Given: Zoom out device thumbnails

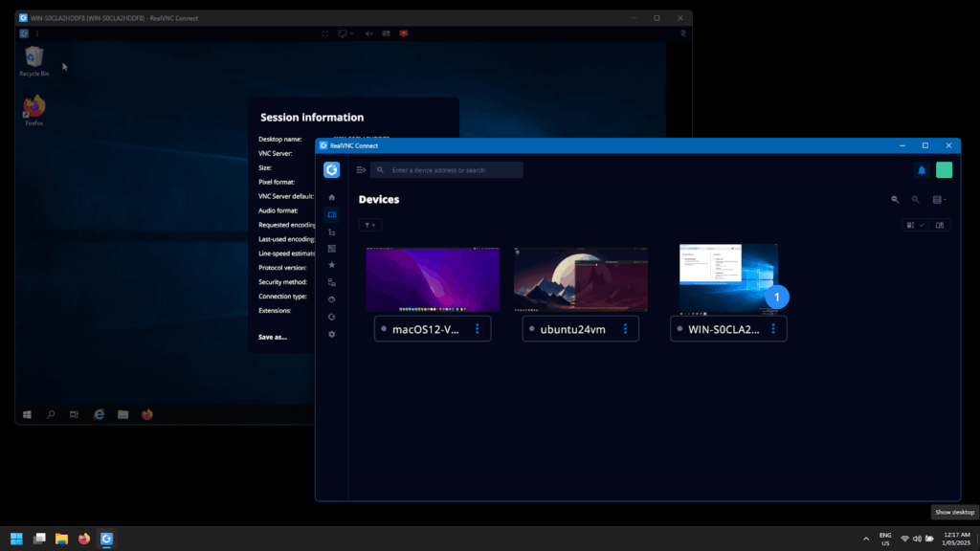Looking at the screenshot, I should click(x=895, y=200).
